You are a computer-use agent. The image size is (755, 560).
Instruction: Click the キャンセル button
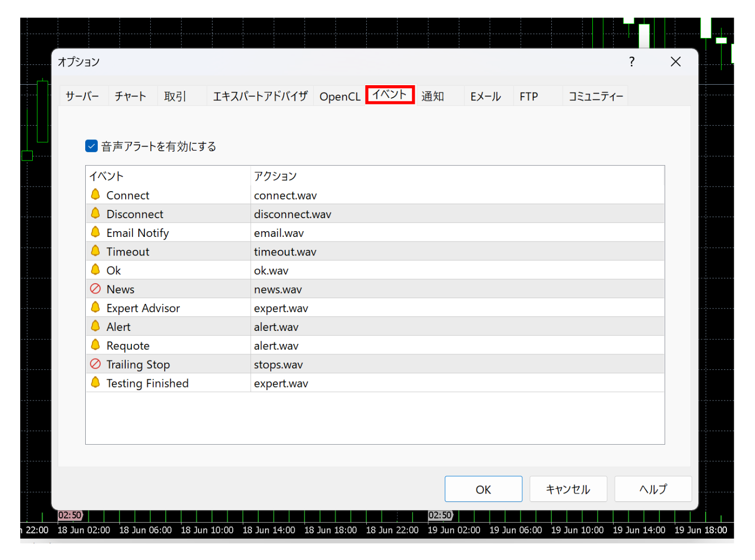point(568,489)
